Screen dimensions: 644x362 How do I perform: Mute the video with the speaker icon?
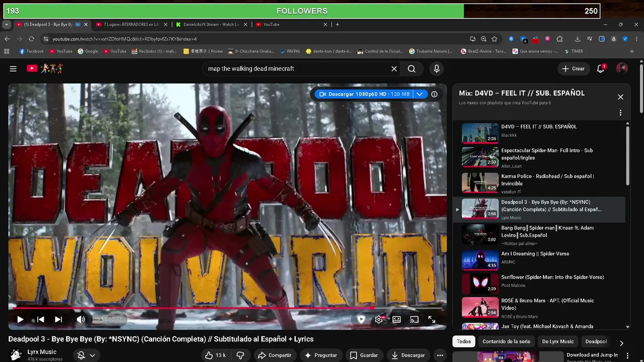80,319
